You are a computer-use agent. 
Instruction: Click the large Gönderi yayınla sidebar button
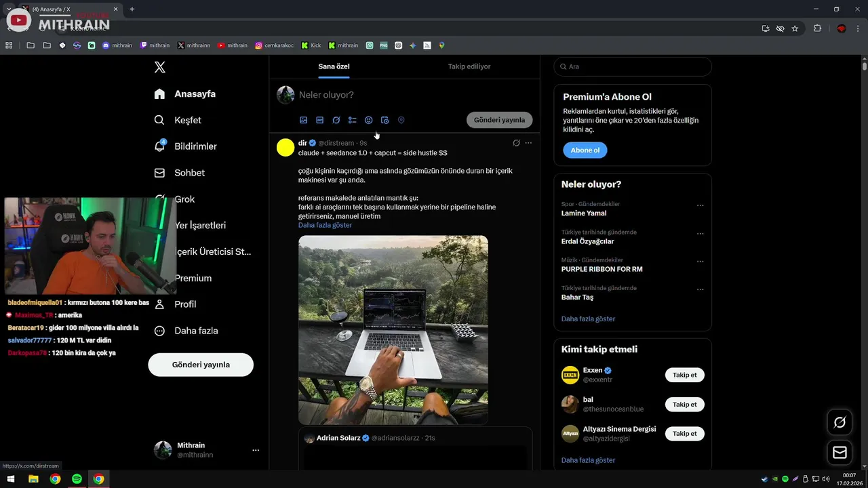click(201, 365)
